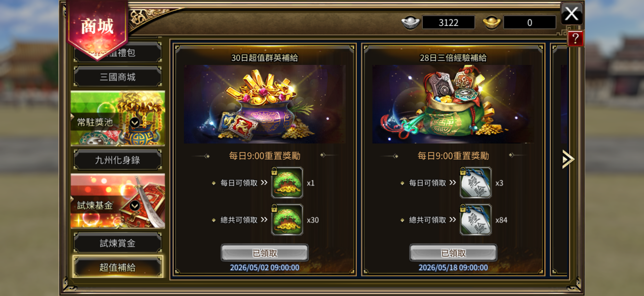This screenshot has width=644, height=296.
Task: Click 已領取 button under 30日超值群英補給
Action: point(265,253)
